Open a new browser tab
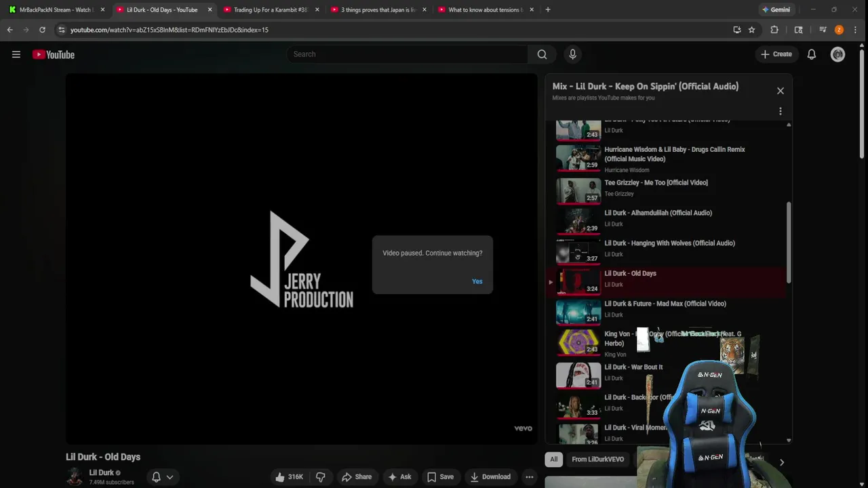This screenshot has height=488, width=868. [x=547, y=9]
